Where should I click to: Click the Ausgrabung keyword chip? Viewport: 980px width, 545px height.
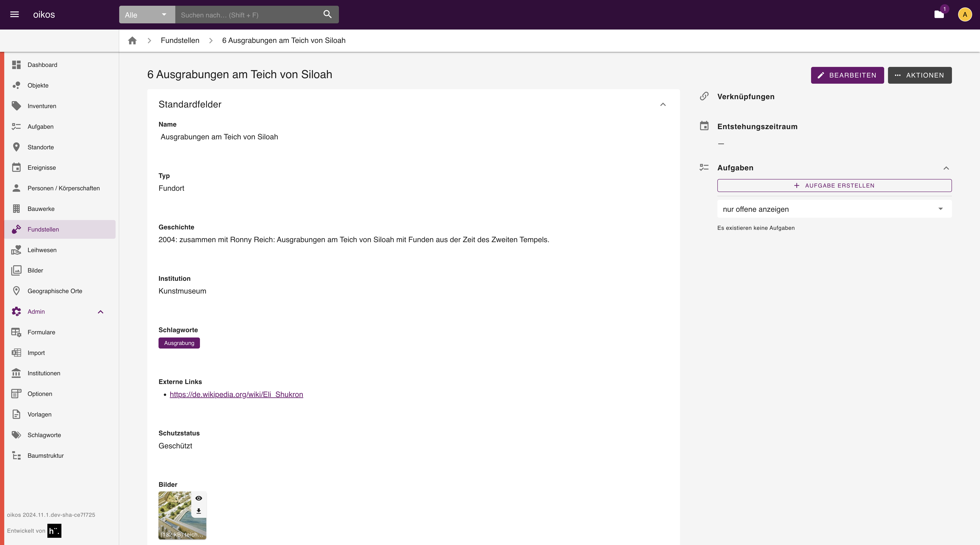coord(179,343)
